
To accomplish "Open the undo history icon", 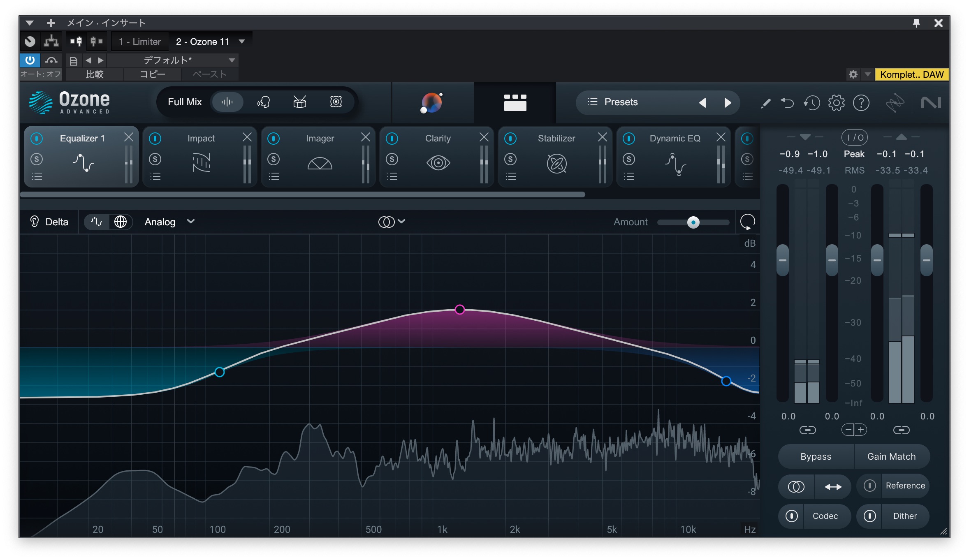I will (811, 102).
